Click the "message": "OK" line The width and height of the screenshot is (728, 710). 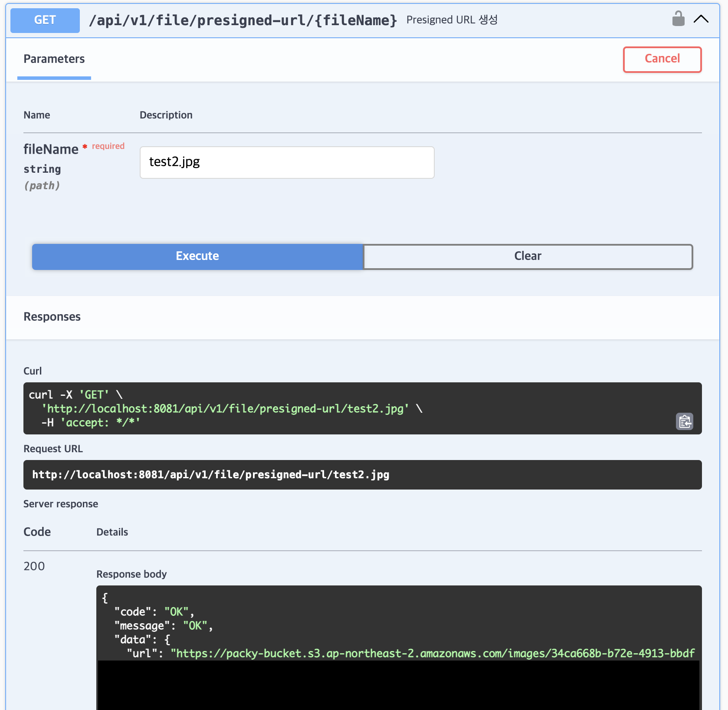164,625
